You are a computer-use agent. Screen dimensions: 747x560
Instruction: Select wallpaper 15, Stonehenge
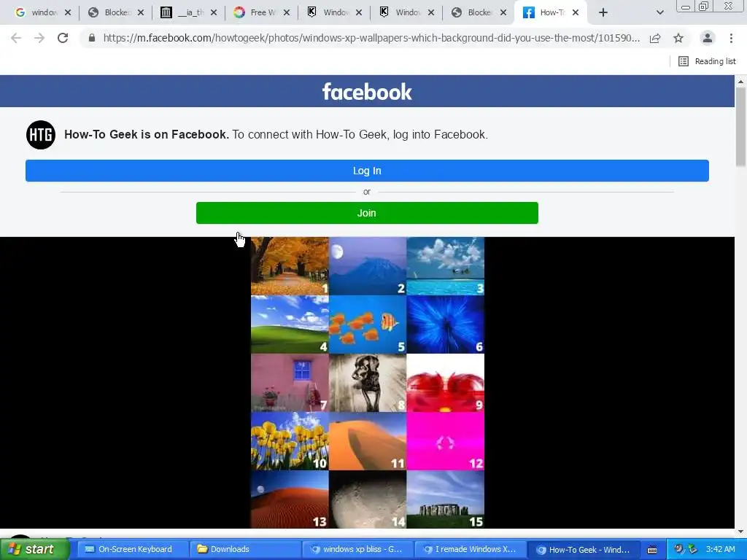coord(446,499)
